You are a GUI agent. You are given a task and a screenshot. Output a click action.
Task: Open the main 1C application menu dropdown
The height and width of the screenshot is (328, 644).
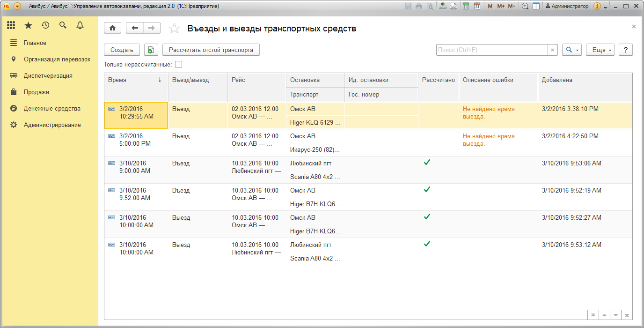pos(17,6)
